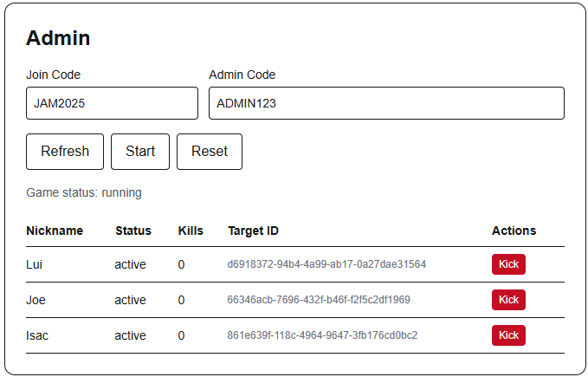
Task: Select the Kills column header
Action: (x=191, y=231)
